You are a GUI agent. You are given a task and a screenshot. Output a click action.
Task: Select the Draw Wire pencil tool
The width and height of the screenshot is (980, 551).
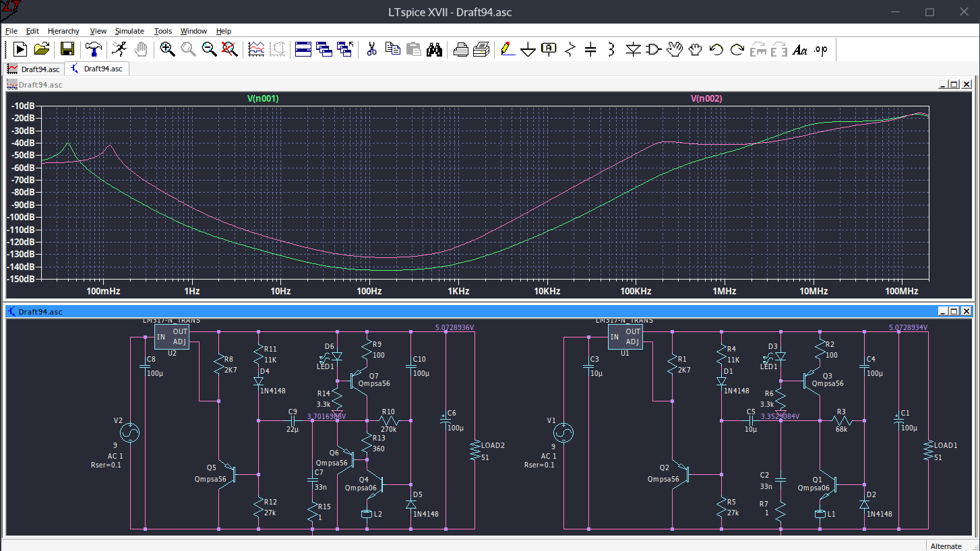pos(508,49)
